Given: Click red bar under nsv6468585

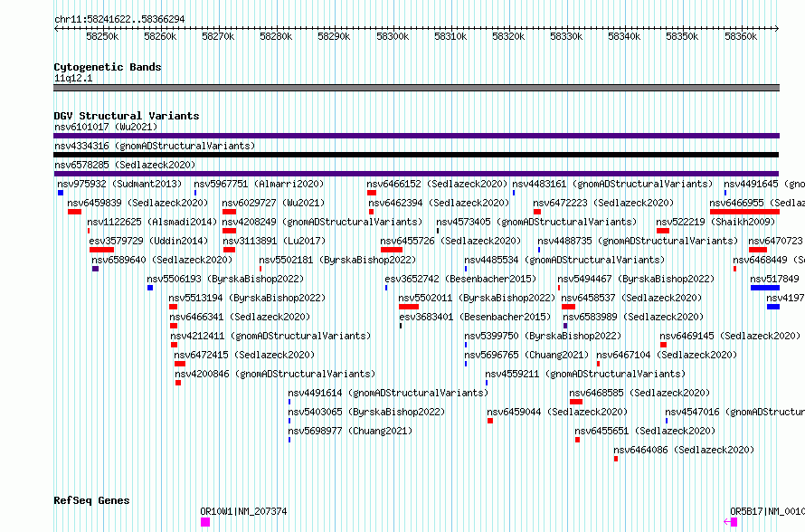Looking at the screenshot, I should pyautogui.click(x=576, y=402).
